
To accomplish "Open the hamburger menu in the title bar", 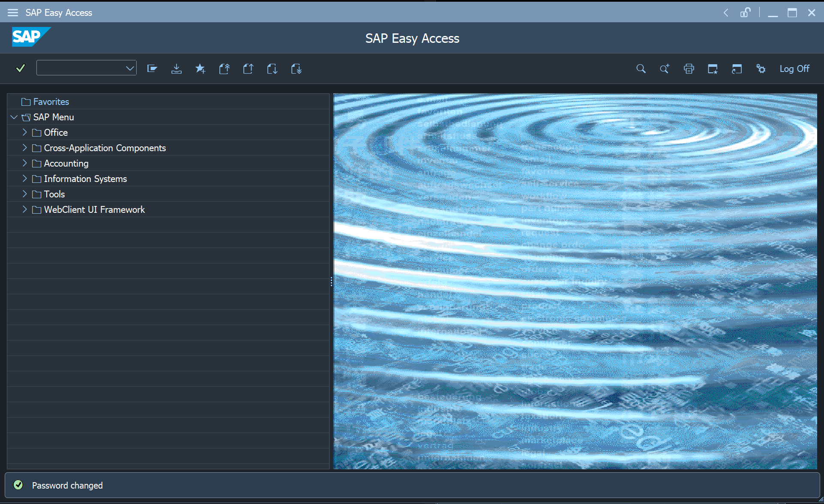I will coord(13,12).
